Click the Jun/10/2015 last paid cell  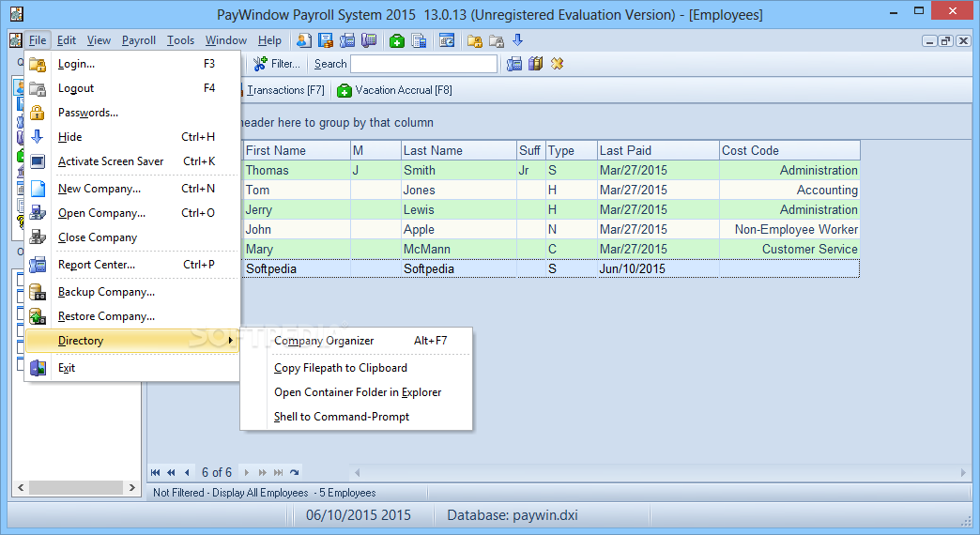pyautogui.click(x=658, y=268)
